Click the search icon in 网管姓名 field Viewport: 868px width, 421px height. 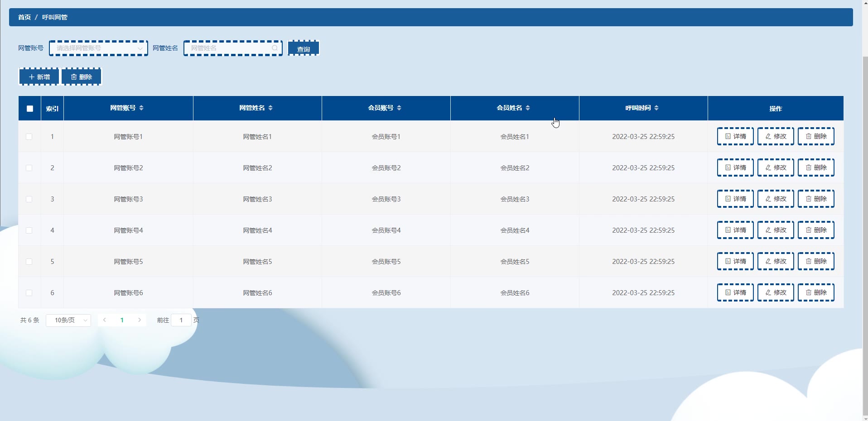[x=275, y=48]
